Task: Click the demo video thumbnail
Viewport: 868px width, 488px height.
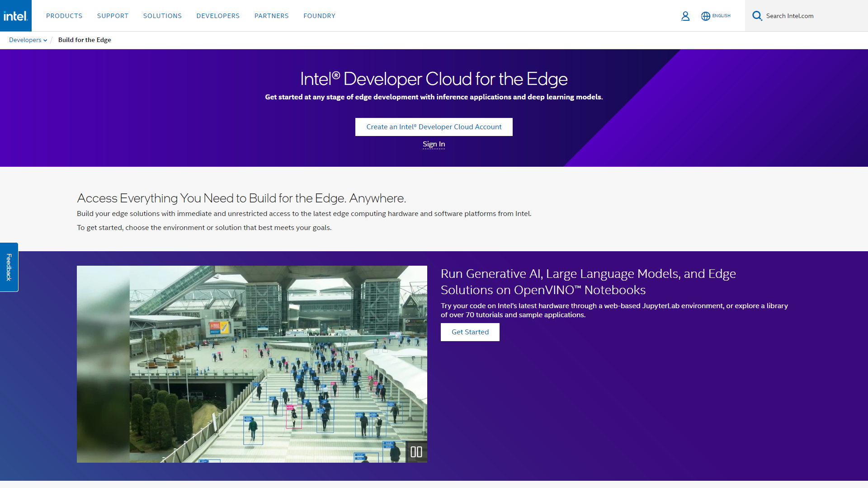Action: [x=252, y=364]
